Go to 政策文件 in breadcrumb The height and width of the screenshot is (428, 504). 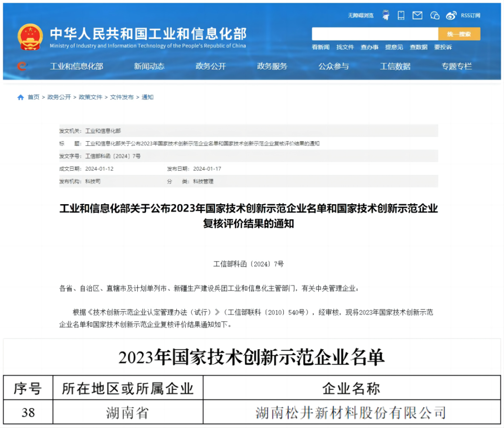[91, 97]
